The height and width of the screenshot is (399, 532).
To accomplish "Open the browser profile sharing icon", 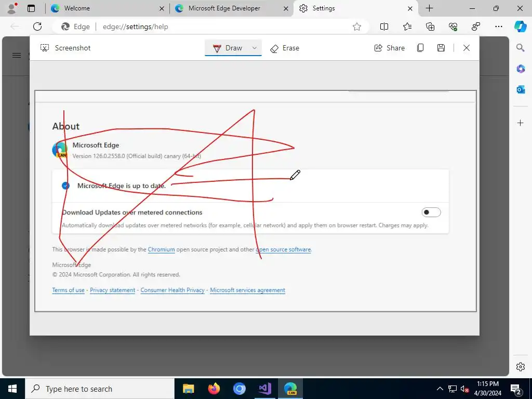I will pyautogui.click(x=476, y=26).
